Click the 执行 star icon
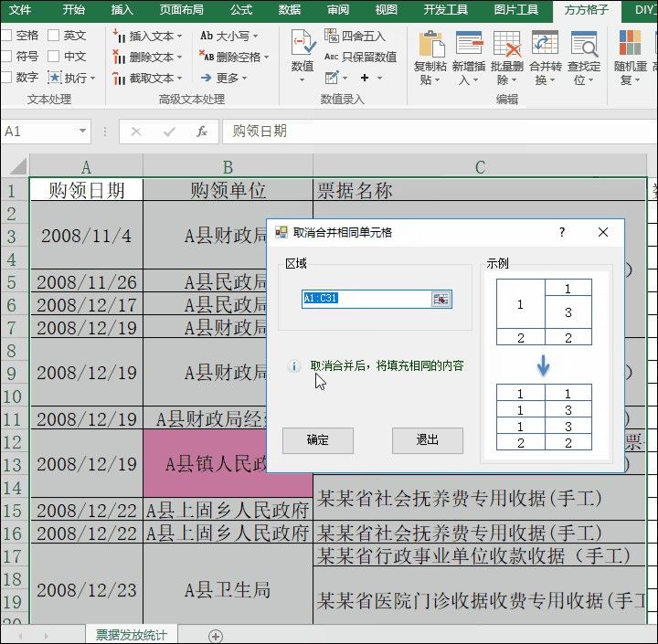Viewport: 658px width, 644px height. point(55,78)
